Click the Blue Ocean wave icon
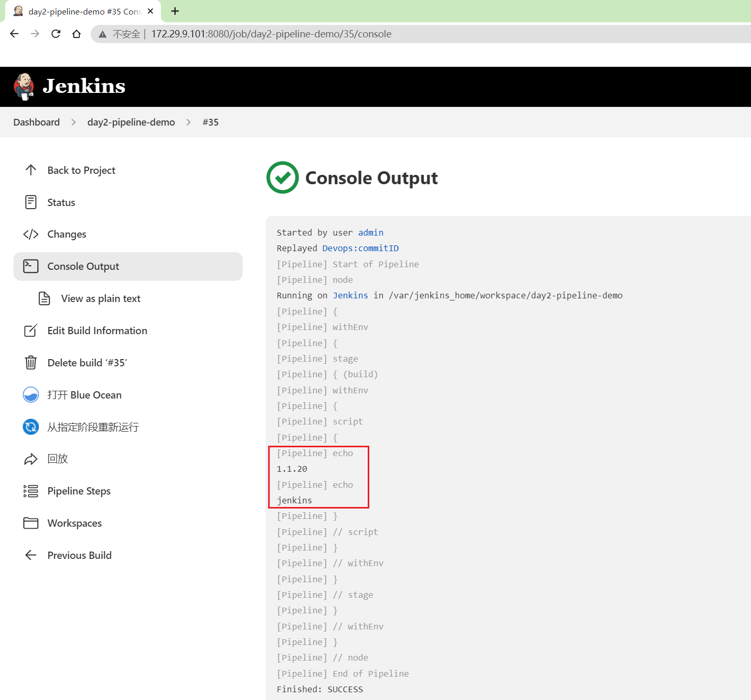This screenshot has width=751, height=700. [x=31, y=395]
